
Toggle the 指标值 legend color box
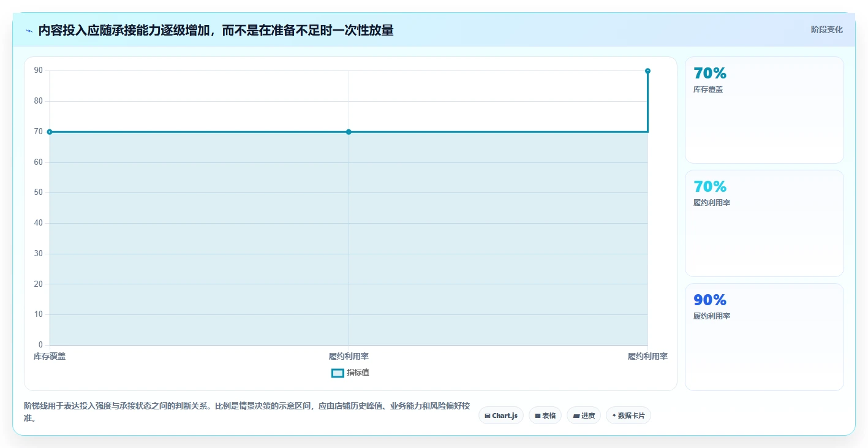click(x=338, y=373)
